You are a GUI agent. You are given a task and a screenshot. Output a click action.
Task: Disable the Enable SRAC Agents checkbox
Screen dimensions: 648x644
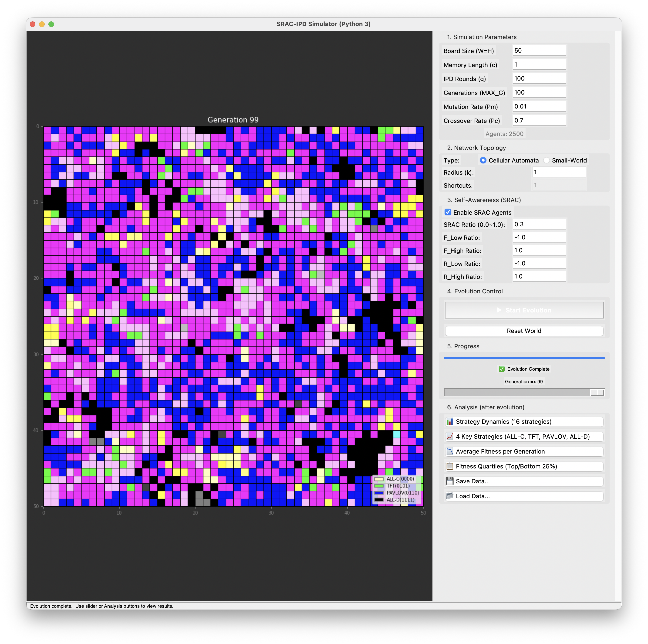[x=448, y=212]
